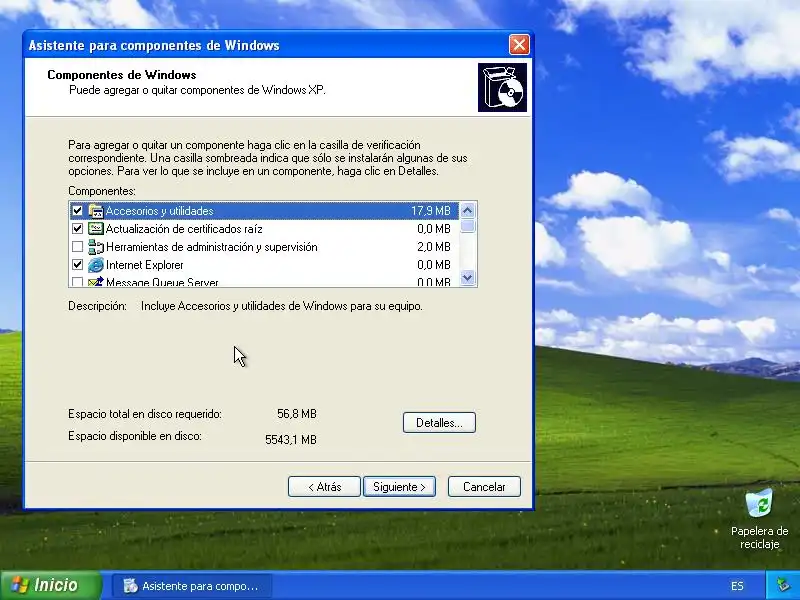Click the system tray notification icon
Screen dimensions: 800x600
(x=783, y=585)
